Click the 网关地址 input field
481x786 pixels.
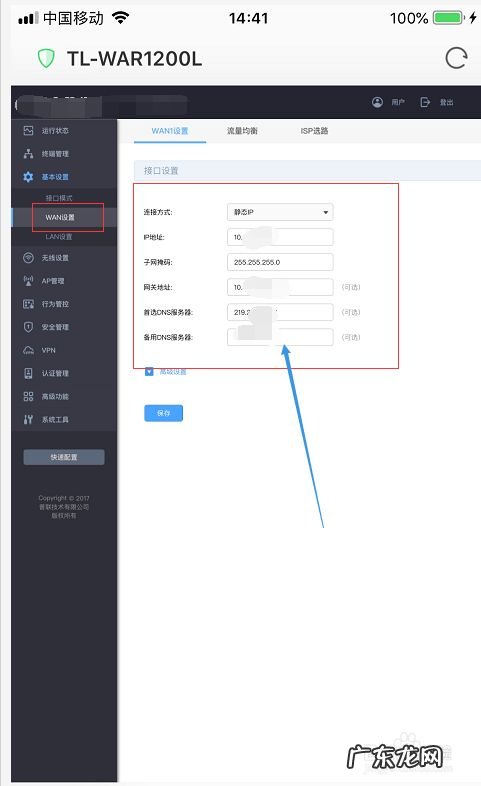click(280, 287)
